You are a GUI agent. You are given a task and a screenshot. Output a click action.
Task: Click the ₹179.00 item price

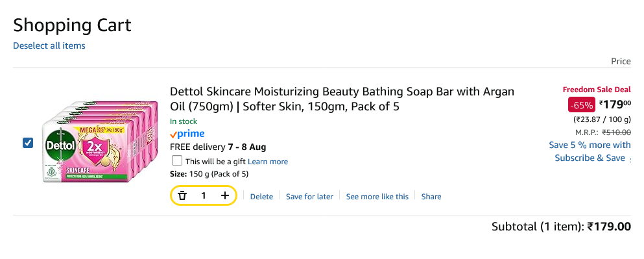click(615, 105)
